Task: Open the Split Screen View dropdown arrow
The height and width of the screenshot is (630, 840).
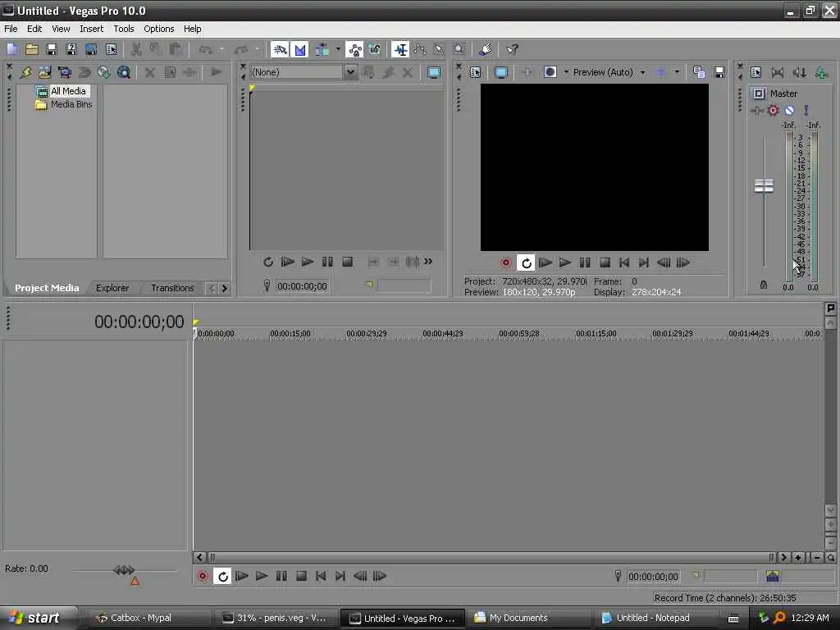Action: coord(566,72)
